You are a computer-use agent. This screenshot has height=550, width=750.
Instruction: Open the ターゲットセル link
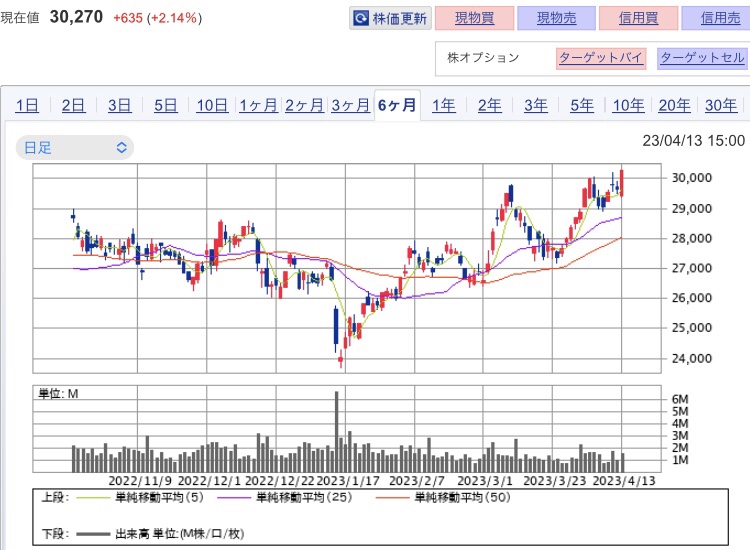pyautogui.click(x=702, y=58)
